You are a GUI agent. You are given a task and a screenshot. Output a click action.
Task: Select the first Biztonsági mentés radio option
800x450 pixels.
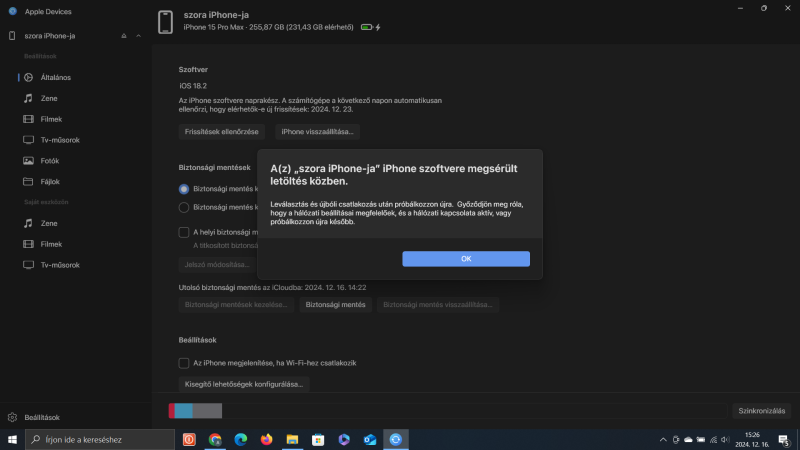coord(184,189)
